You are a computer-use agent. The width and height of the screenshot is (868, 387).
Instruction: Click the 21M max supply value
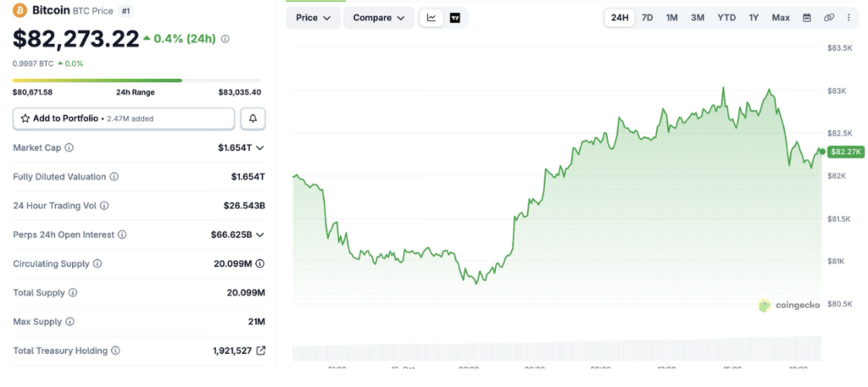256,321
